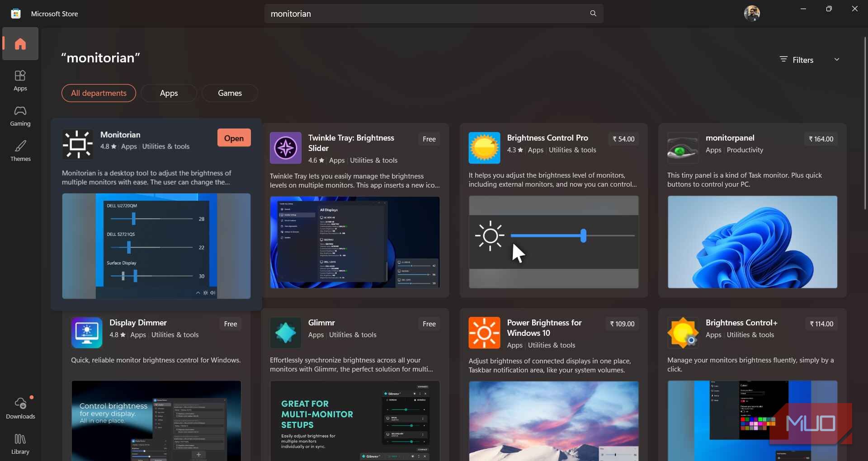
Task: Open the Brightness Control Pro slider screenshot
Action: tap(554, 242)
